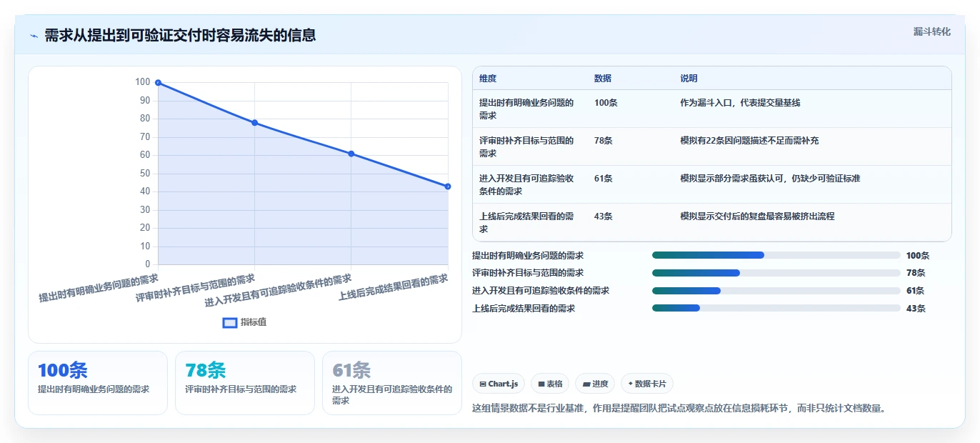Click the note 作为漏斗入口，代表提交量基线
The image size is (980, 443).
[740, 103]
